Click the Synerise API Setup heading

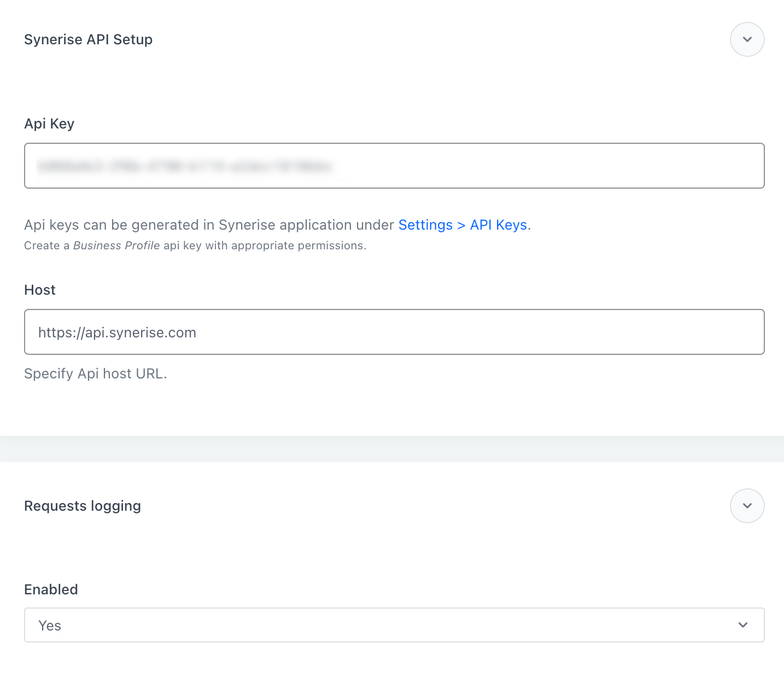click(x=88, y=39)
